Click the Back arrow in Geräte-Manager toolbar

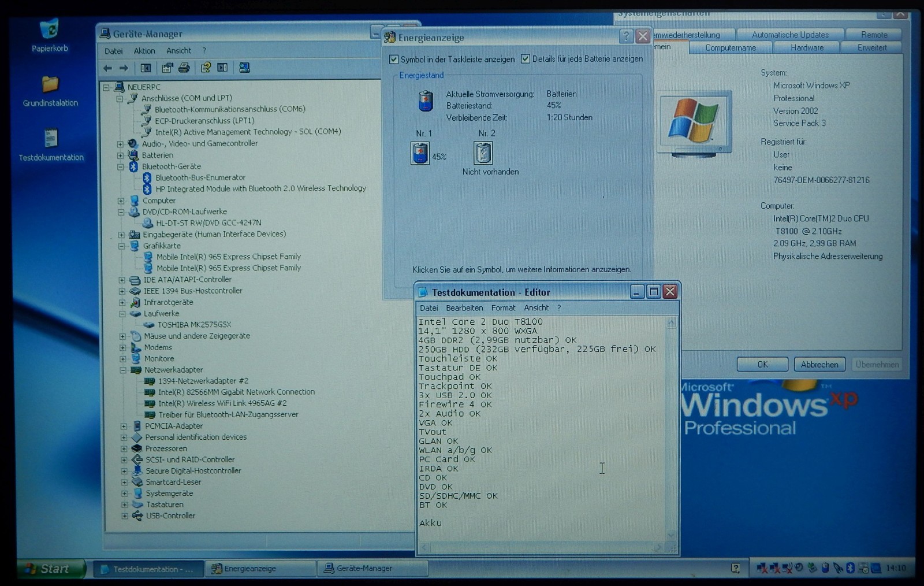(107, 68)
